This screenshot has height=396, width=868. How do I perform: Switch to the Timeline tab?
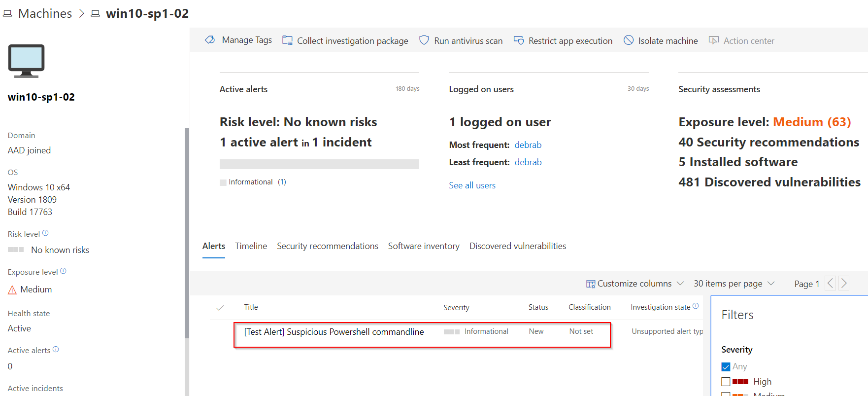tap(251, 246)
